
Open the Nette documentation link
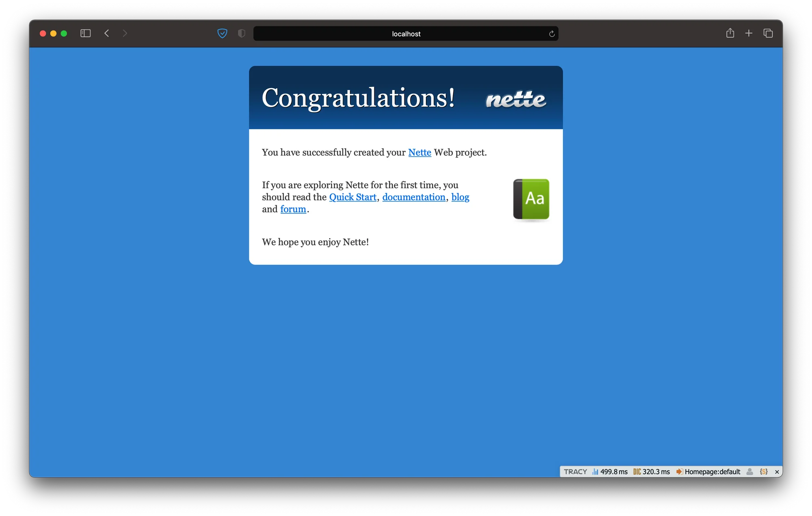click(x=414, y=197)
